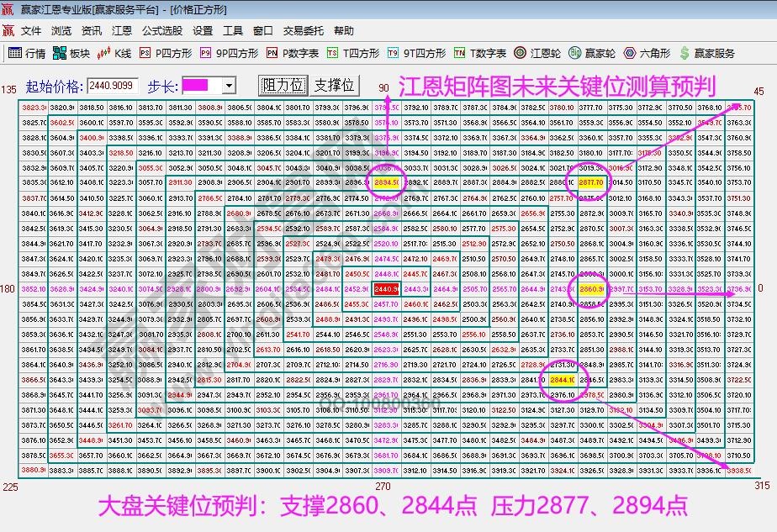Click the 阻力位 (Resistance) button
This screenshot has height=532, width=777.
pyautogui.click(x=283, y=85)
